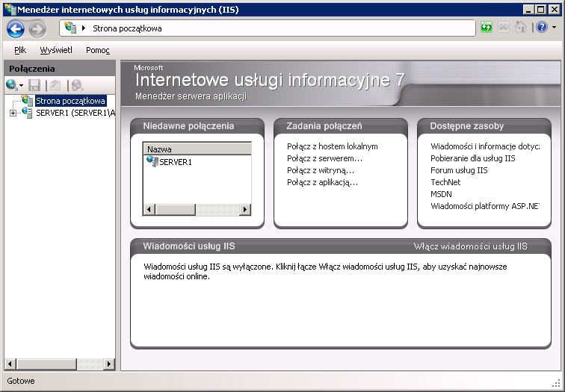Click Połącz z aplikacją... link

(x=323, y=182)
